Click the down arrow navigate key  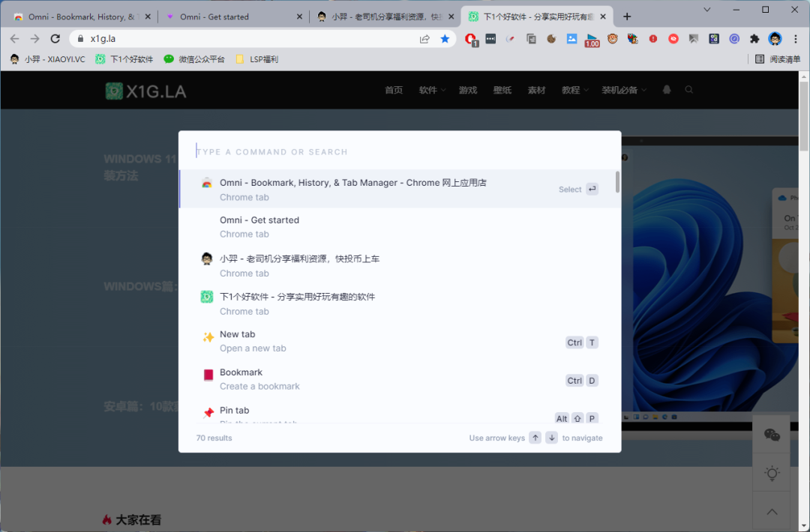point(552,438)
